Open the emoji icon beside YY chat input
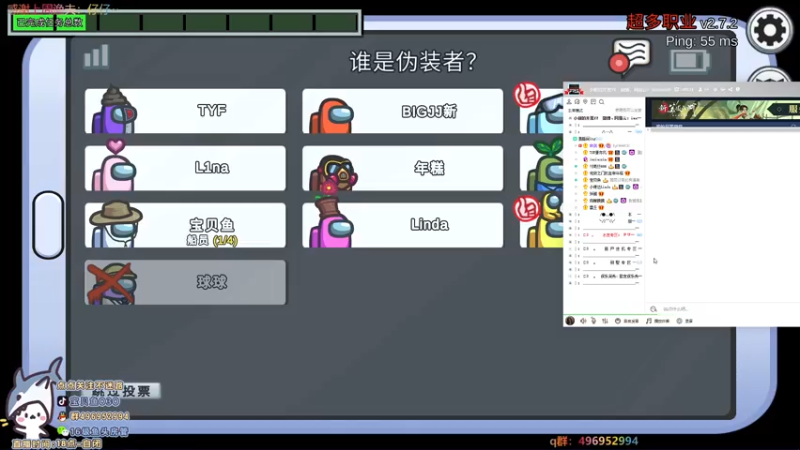Viewport: 800px width, 450px height. [654, 309]
